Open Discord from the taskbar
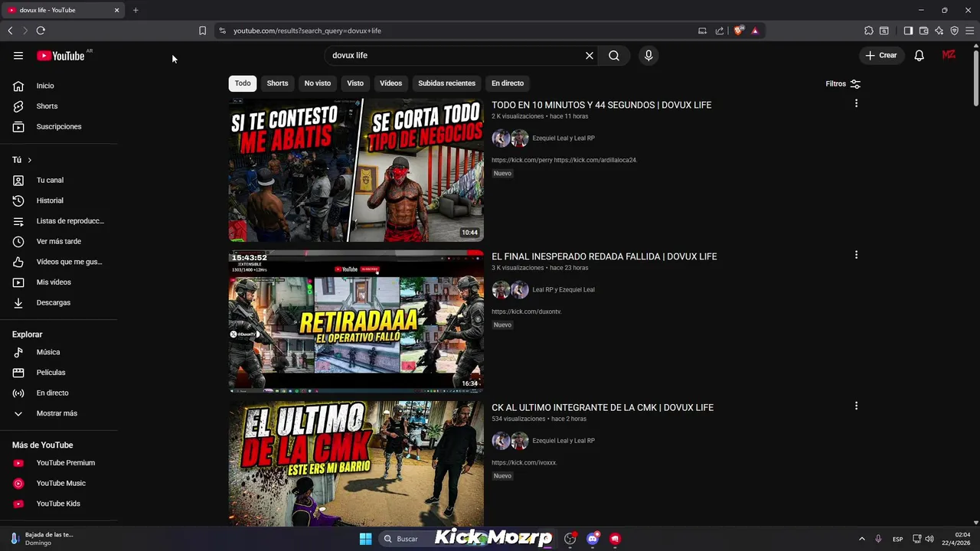The width and height of the screenshot is (980, 551). click(x=592, y=539)
